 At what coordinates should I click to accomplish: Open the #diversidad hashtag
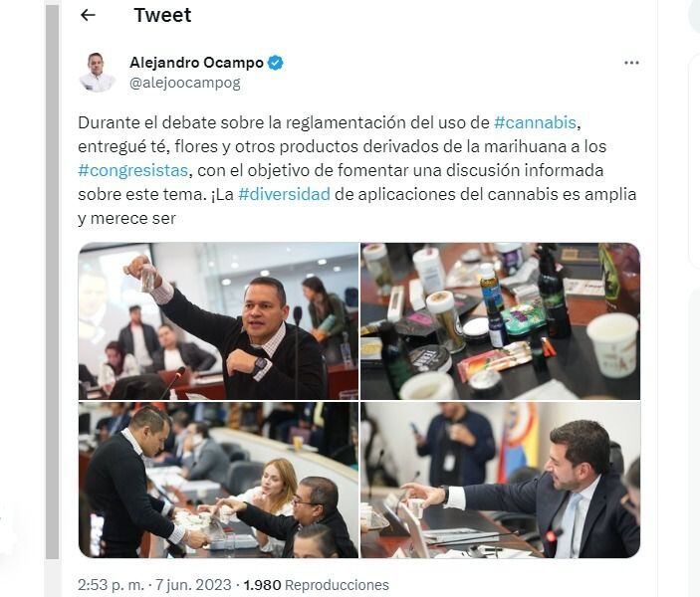coord(285,195)
